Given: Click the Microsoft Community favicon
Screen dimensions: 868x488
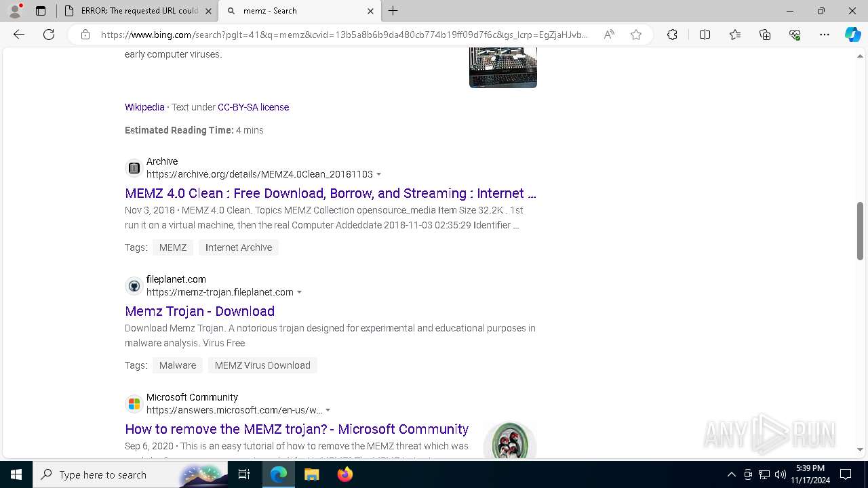Looking at the screenshot, I should pos(134,403).
